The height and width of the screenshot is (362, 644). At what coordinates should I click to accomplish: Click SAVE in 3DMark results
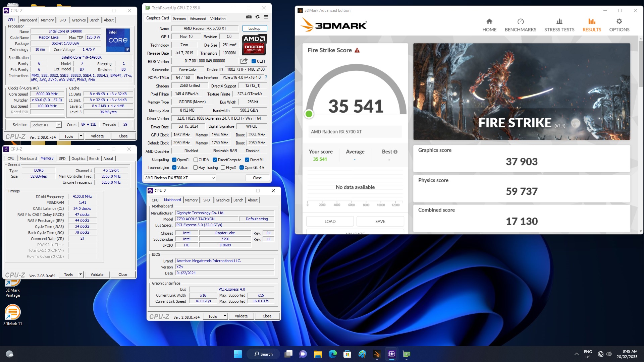click(x=380, y=221)
